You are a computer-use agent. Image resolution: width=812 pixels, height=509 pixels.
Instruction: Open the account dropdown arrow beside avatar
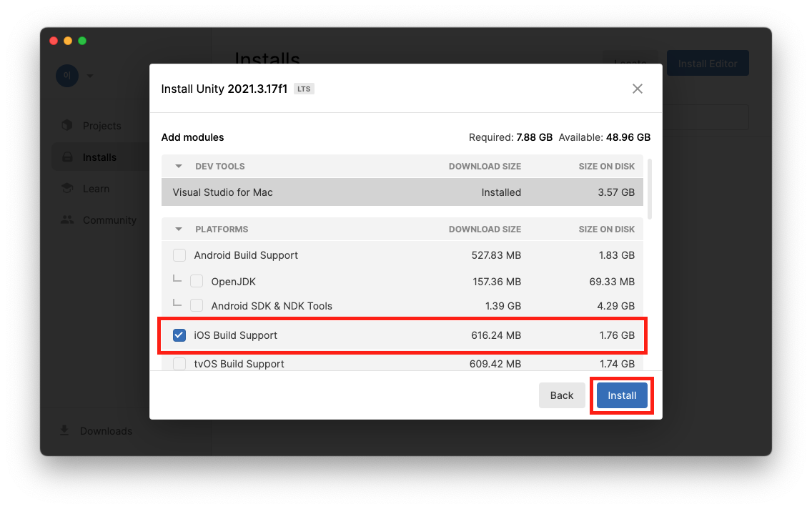90,76
